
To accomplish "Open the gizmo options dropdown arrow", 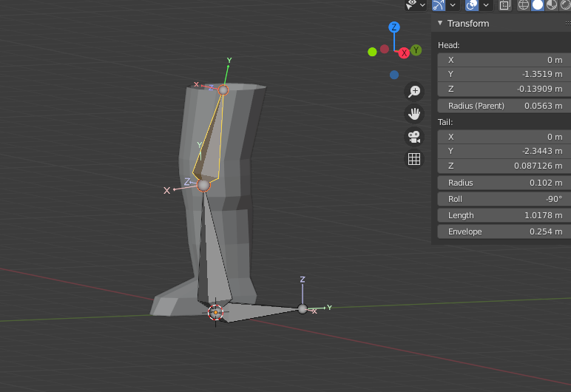I will (x=453, y=4).
